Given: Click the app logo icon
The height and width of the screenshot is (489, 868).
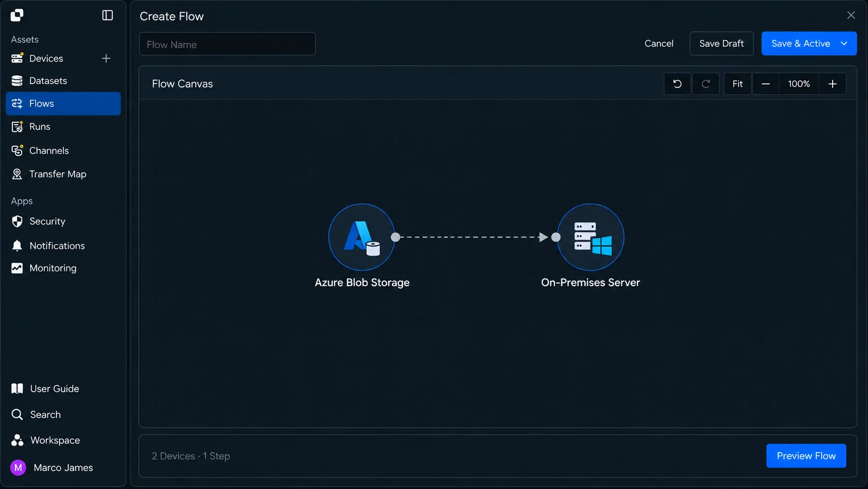Looking at the screenshot, I should [x=17, y=15].
